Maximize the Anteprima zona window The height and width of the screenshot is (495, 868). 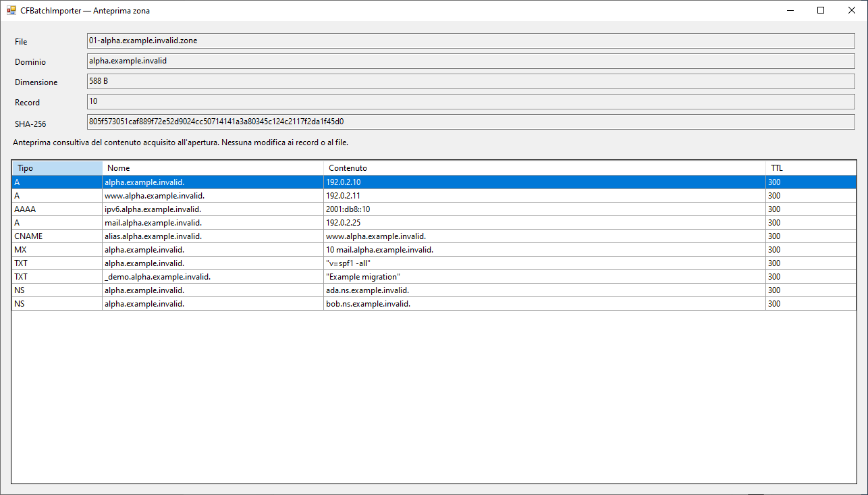(821, 10)
